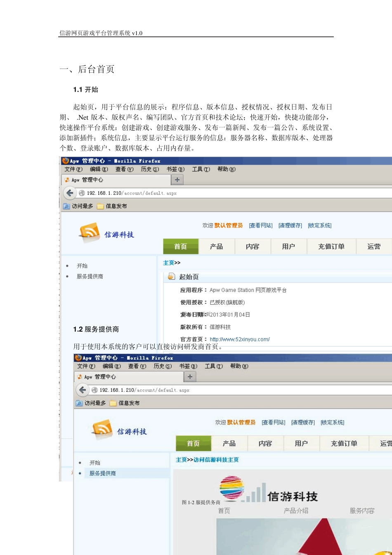Click 默认管理员 username in upper screenshot
Viewport: 392px width, 555px height.
(229, 225)
